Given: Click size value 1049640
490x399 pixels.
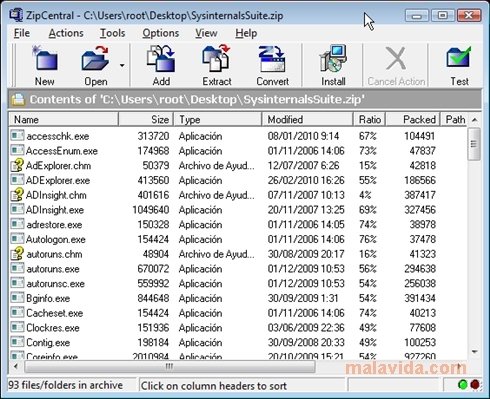Looking at the screenshot, I should pos(151,210).
